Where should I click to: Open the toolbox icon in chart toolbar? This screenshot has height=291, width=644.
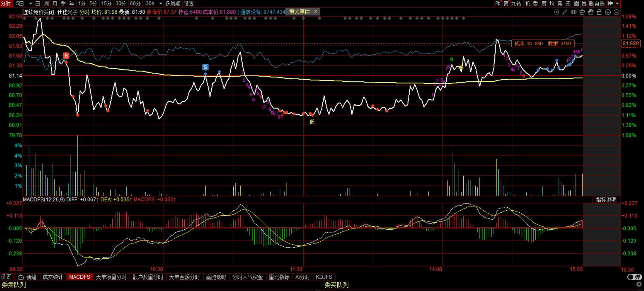coord(582,12)
